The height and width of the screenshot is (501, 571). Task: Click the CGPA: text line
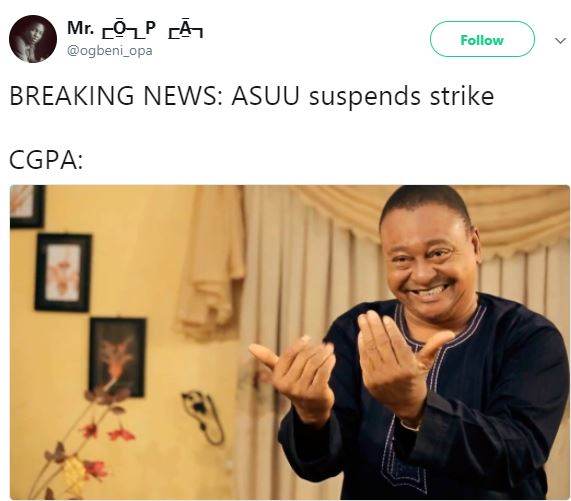click(x=46, y=159)
